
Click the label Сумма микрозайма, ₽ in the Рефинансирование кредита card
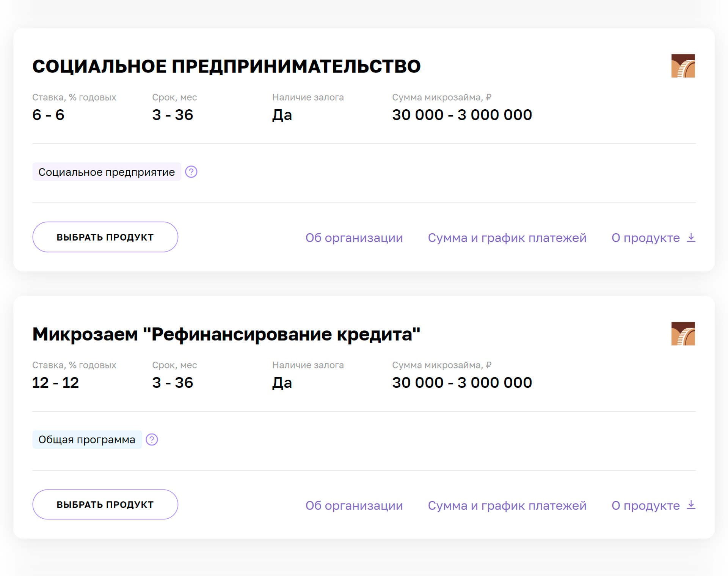click(x=442, y=365)
